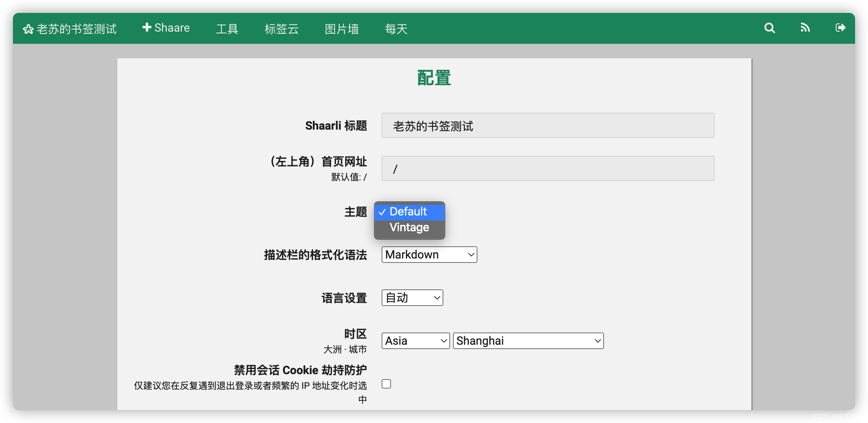The height and width of the screenshot is (423, 868).
Task: Click the Shaare link in navbar
Action: pos(166,28)
